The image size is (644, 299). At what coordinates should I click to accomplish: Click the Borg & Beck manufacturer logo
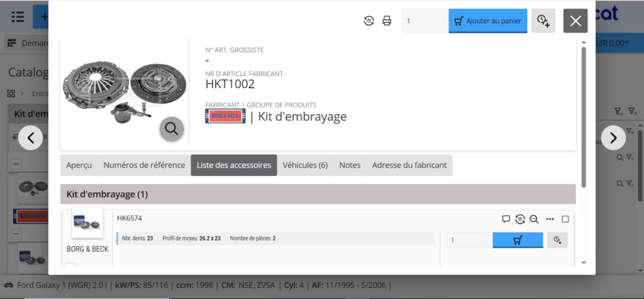coord(225,116)
